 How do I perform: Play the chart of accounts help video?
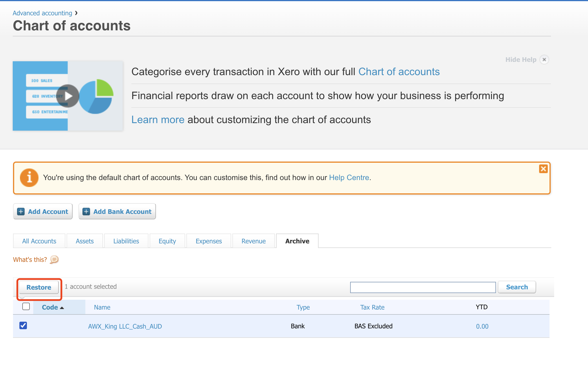[x=68, y=96]
